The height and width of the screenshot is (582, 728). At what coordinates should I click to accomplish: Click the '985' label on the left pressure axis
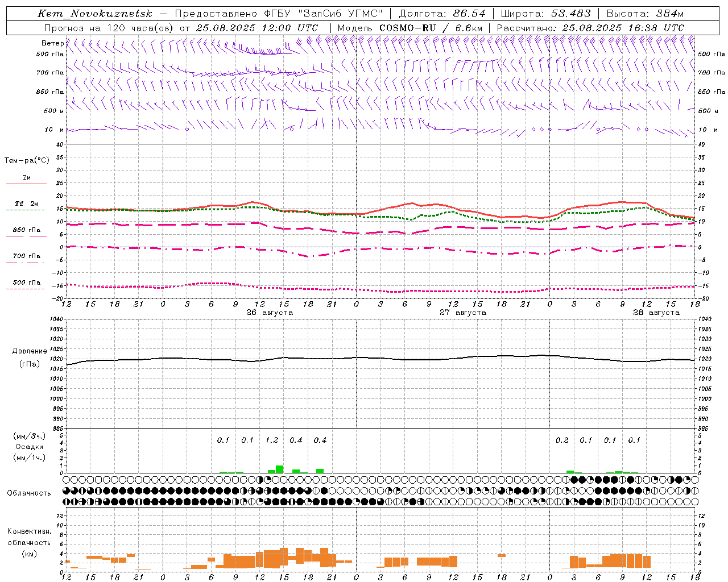pos(58,429)
